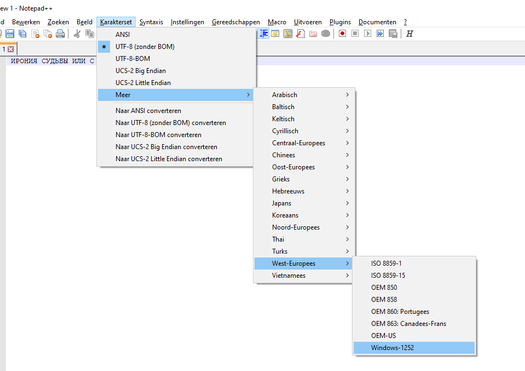The image size is (525, 371).
Task: Expand the Vietnamees submenu
Action: [304, 276]
